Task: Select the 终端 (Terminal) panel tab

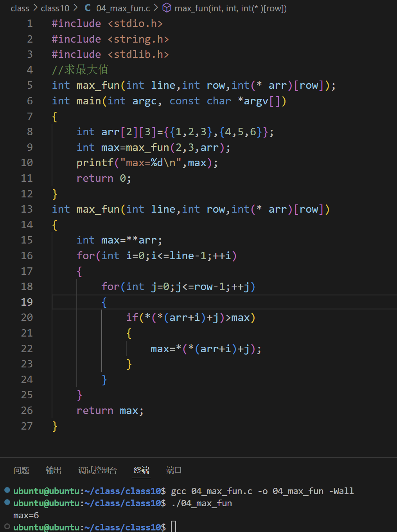Action: pos(142,470)
